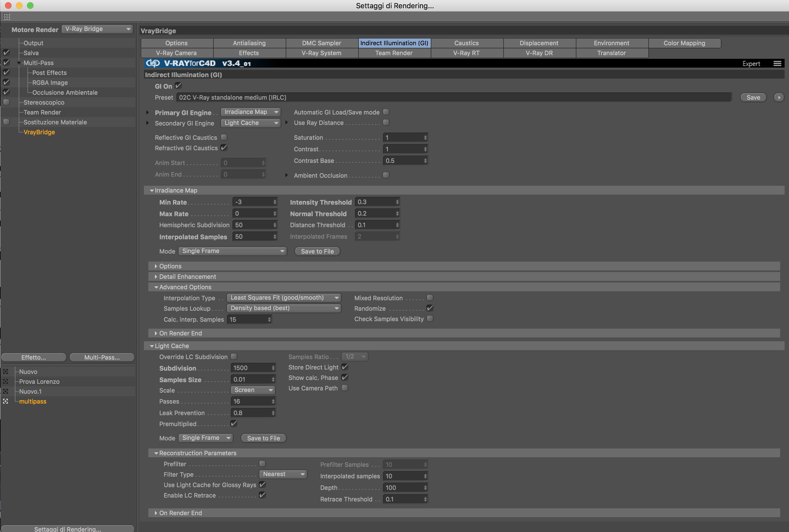
Task: Toggle the GI On checkbox
Action: pos(178,86)
